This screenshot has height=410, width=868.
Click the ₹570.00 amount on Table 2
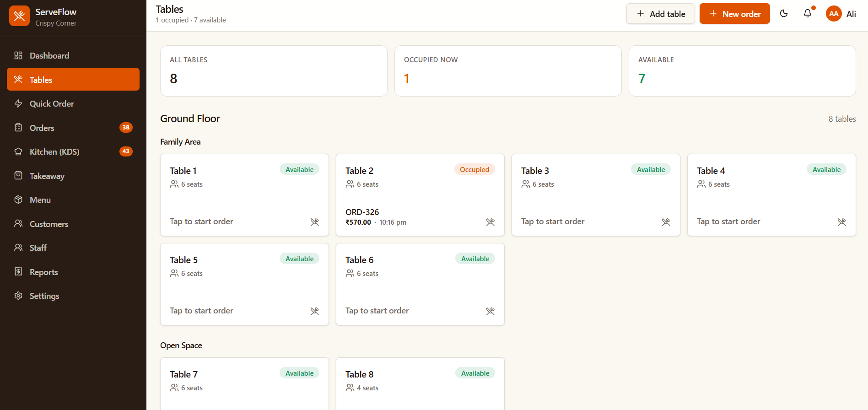click(x=358, y=222)
